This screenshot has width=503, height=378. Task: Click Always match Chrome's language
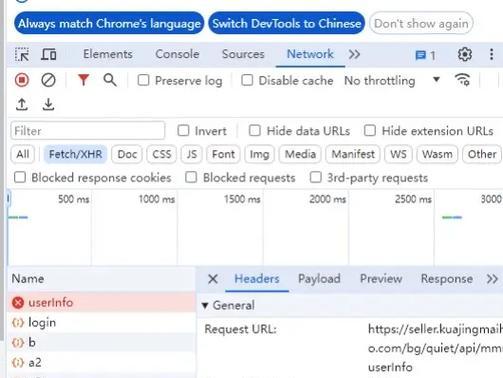tap(109, 23)
